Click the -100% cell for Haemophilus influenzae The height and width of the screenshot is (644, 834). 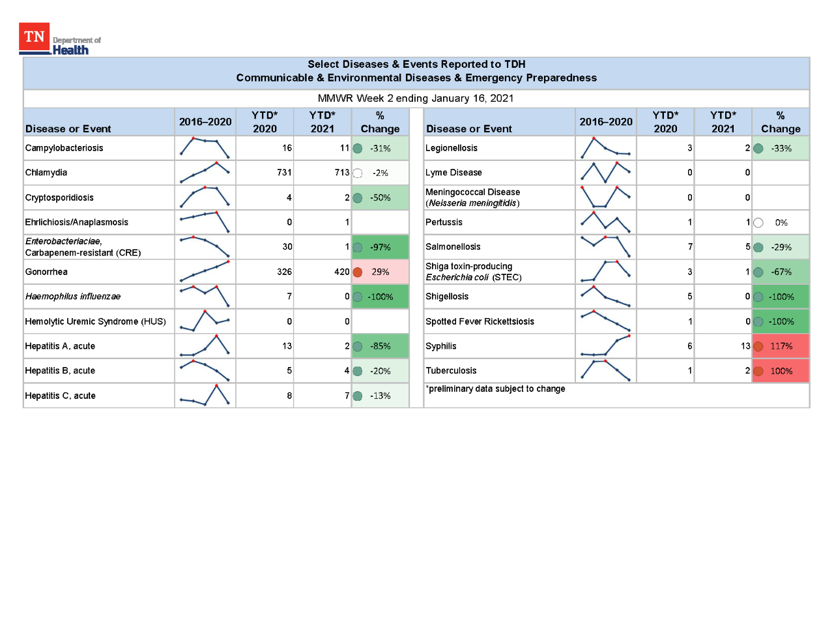pos(381,297)
